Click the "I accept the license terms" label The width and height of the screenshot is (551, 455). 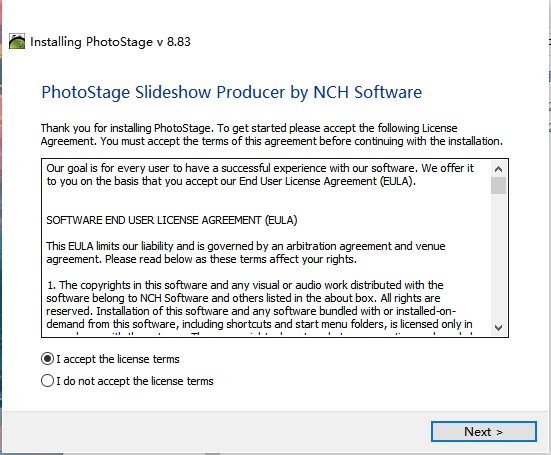point(118,359)
